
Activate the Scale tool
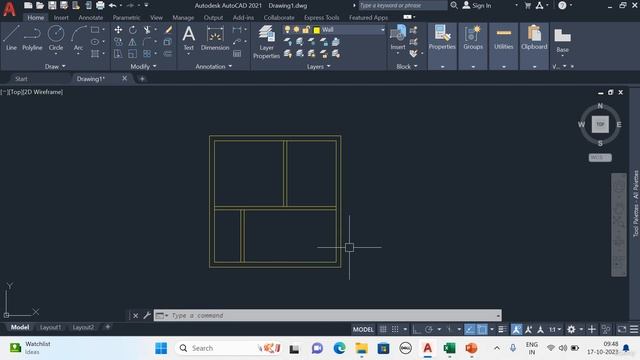point(133,53)
